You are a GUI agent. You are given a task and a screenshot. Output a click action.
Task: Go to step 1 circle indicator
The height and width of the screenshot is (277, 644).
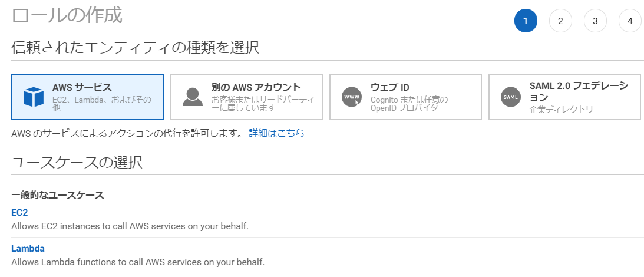point(526,21)
